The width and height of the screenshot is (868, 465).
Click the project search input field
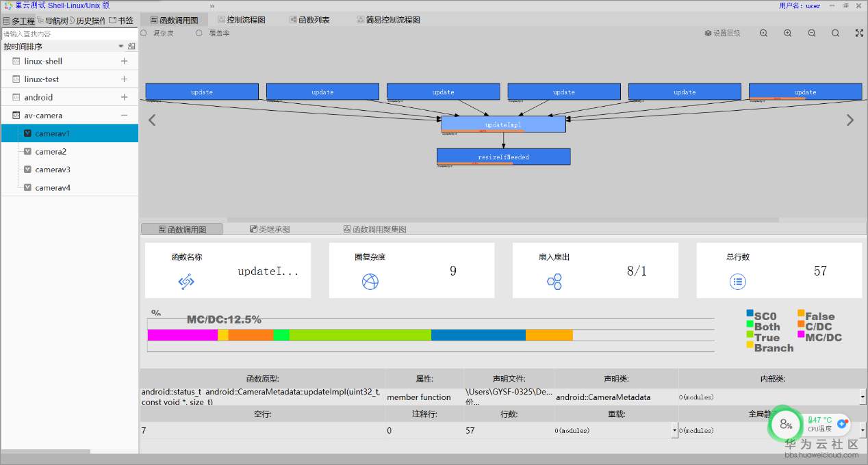click(x=69, y=34)
